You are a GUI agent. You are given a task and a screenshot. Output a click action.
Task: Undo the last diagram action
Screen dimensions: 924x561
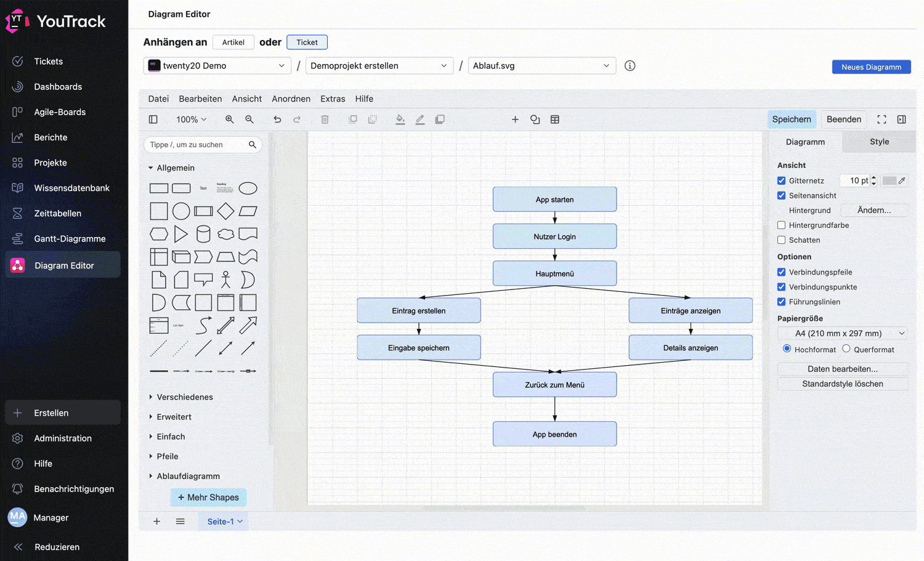[277, 119]
